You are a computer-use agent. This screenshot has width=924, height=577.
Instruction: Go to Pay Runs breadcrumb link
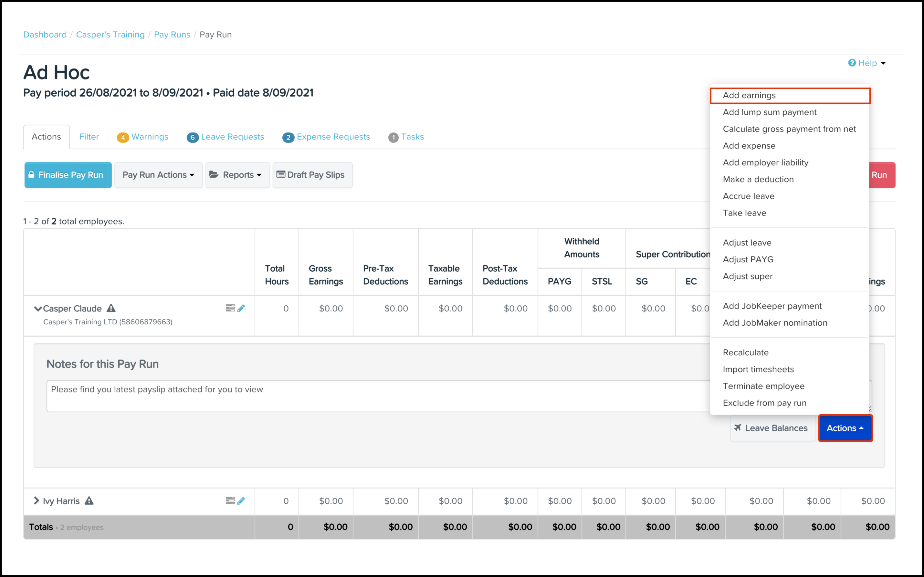pos(172,35)
